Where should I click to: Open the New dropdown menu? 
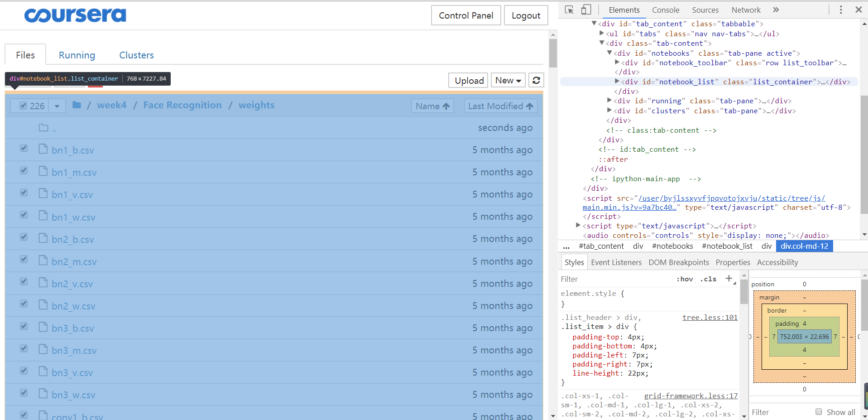point(508,80)
